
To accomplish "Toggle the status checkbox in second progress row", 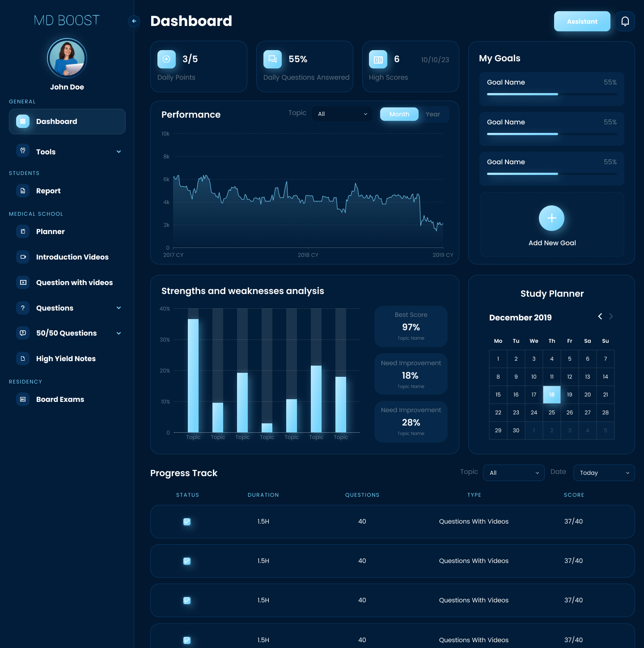I will [x=187, y=561].
